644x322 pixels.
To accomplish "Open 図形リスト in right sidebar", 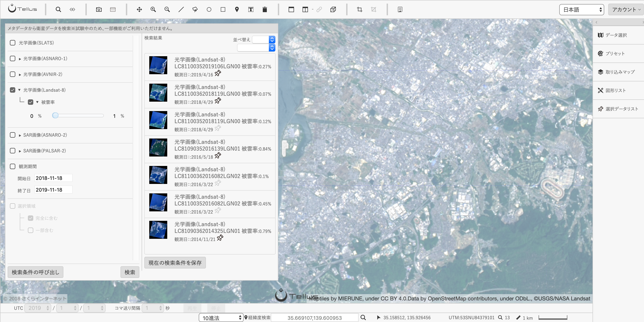I will coord(618,90).
